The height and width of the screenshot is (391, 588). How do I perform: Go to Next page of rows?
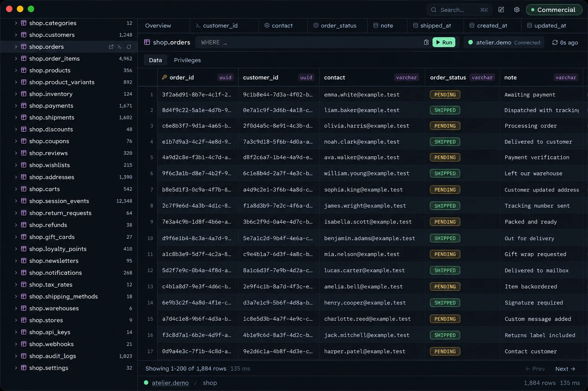[x=565, y=369]
